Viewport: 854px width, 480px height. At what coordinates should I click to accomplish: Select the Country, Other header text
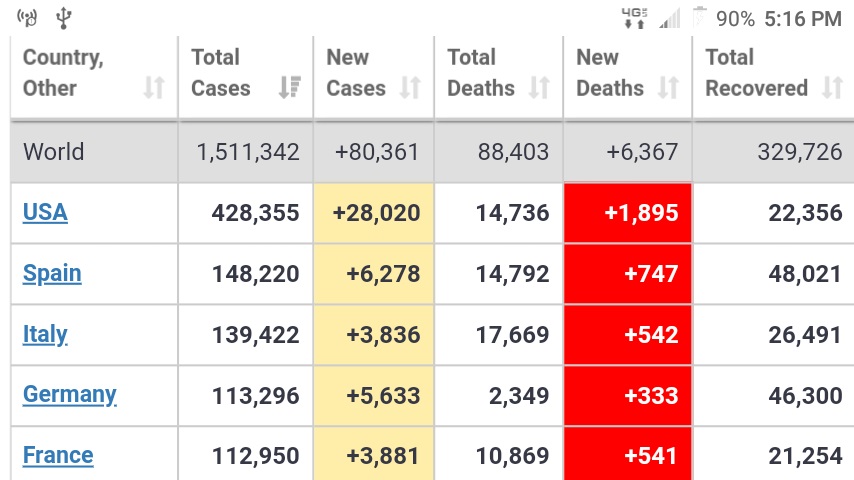tap(63, 72)
